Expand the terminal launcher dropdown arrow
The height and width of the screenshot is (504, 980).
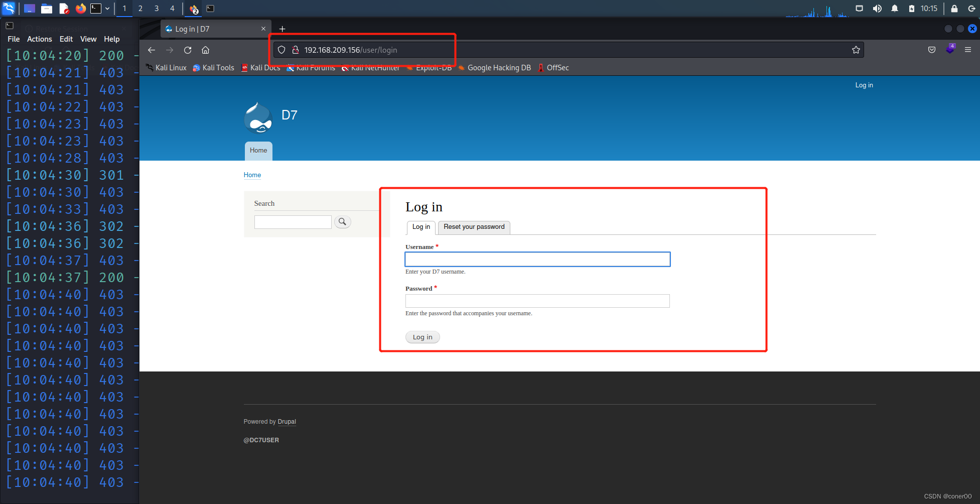tap(107, 9)
